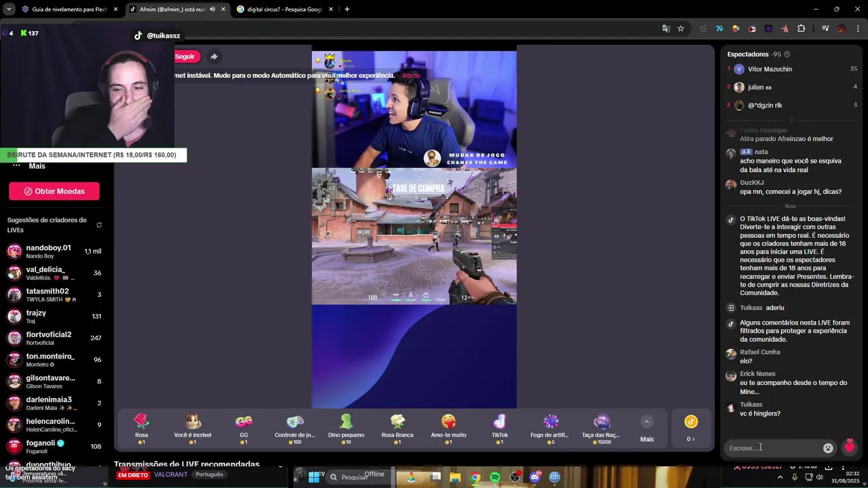Click helencarolin... creator suggestion
868x488 pixels.
[54, 424]
